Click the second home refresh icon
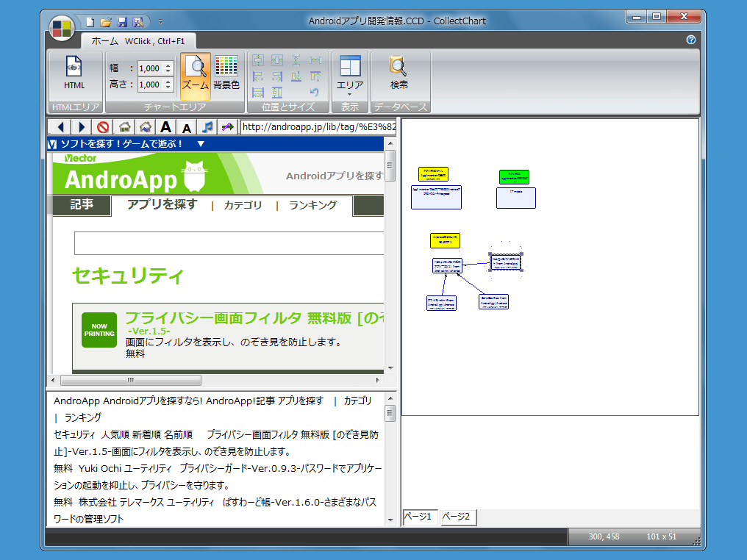The height and width of the screenshot is (560, 747). (146, 127)
